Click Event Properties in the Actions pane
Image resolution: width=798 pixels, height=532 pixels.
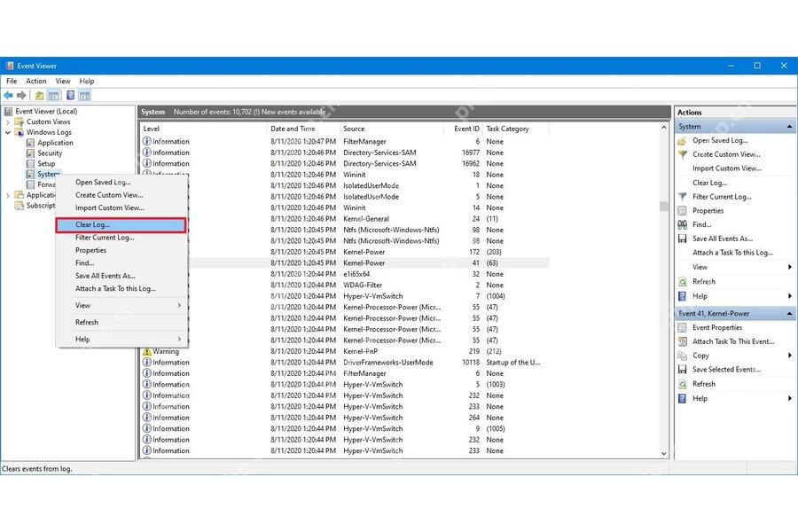click(717, 328)
